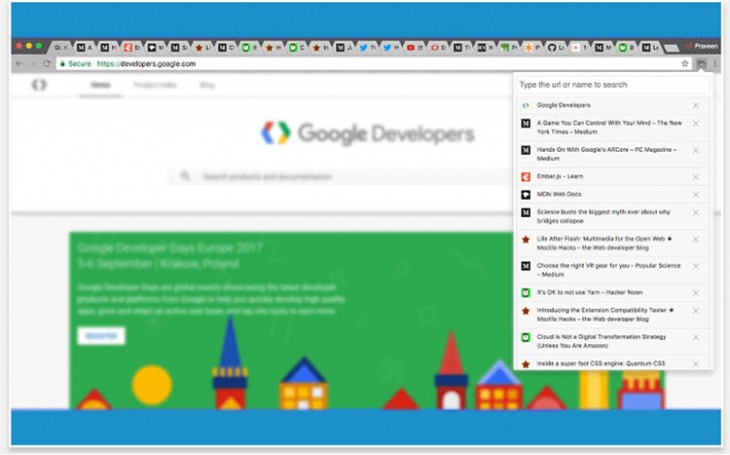Select 'A Game You Can Control With Your Mind' entry

pyautogui.click(x=612, y=128)
